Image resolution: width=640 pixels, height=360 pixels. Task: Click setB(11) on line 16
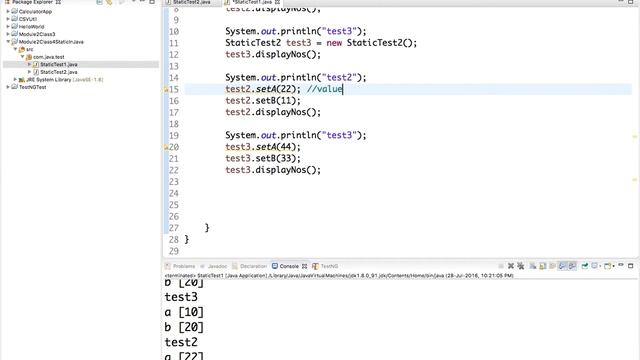pyautogui.click(x=276, y=100)
